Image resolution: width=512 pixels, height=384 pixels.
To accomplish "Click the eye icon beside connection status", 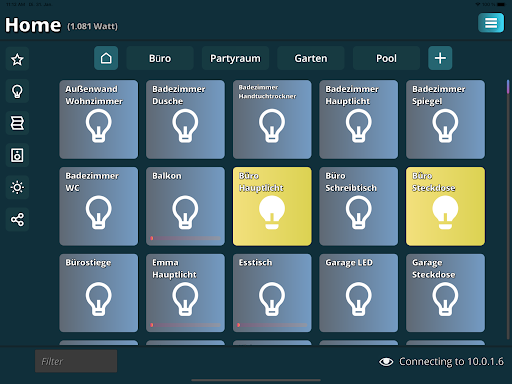I will (386, 362).
